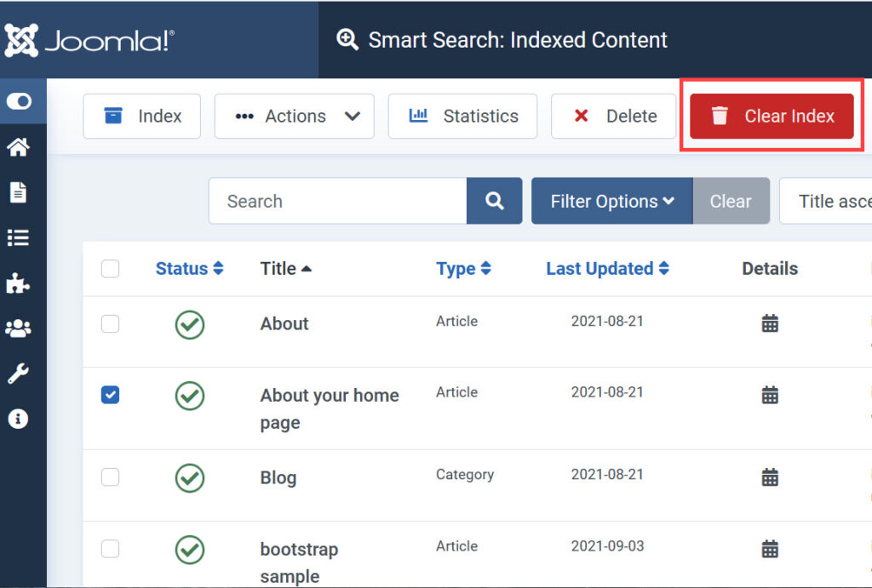Open the Home dashboard icon in sidebar
The height and width of the screenshot is (588, 872).
coord(18,147)
